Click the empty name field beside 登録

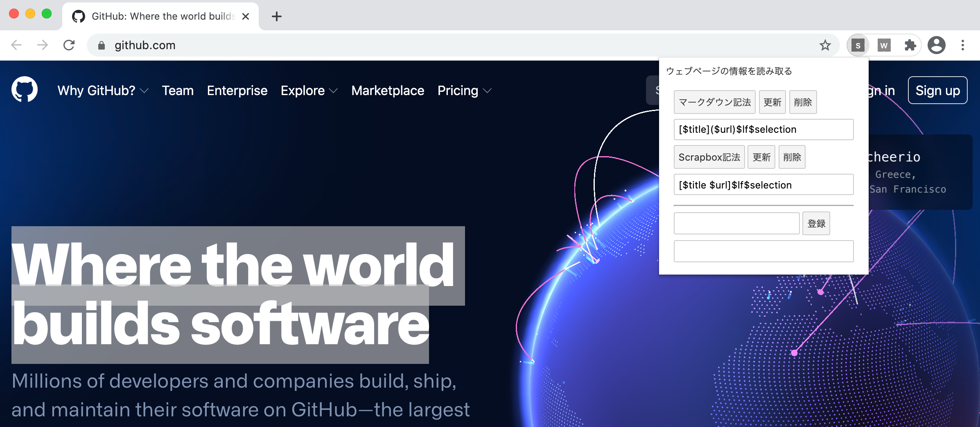click(736, 223)
